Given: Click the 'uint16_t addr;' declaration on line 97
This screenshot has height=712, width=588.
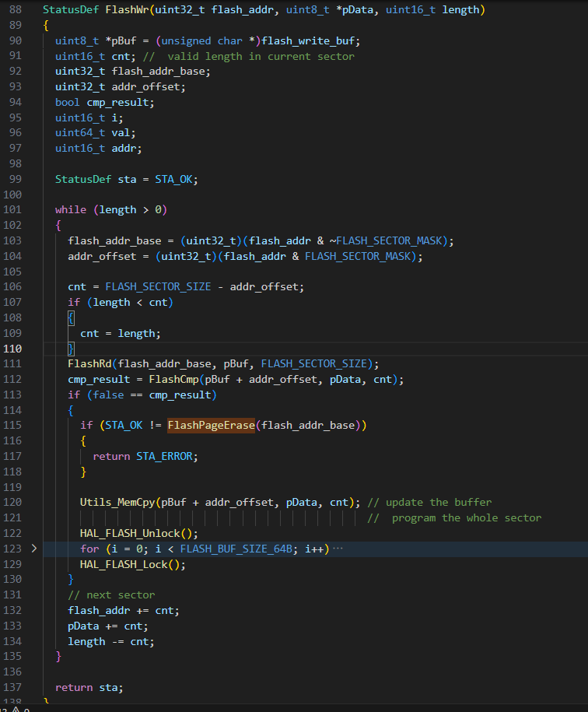Looking at the screenshot, I should pyautogui.click(x=99, y=149).
